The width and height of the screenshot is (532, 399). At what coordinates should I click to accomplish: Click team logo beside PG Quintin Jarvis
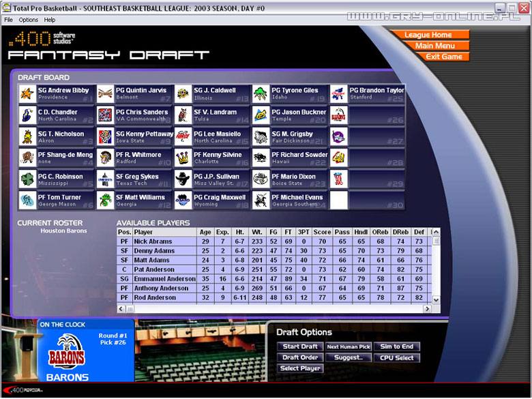tap(105, 93)
